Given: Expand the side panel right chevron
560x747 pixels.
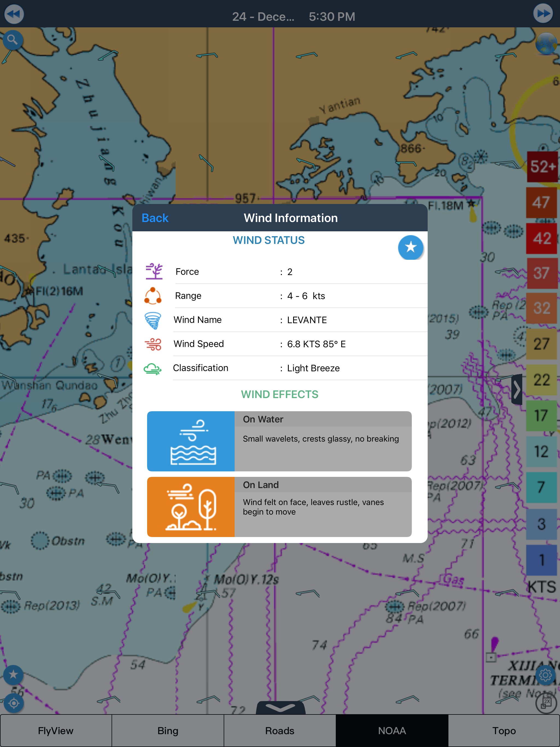Looking at the screenshot, I should [517, 389].
